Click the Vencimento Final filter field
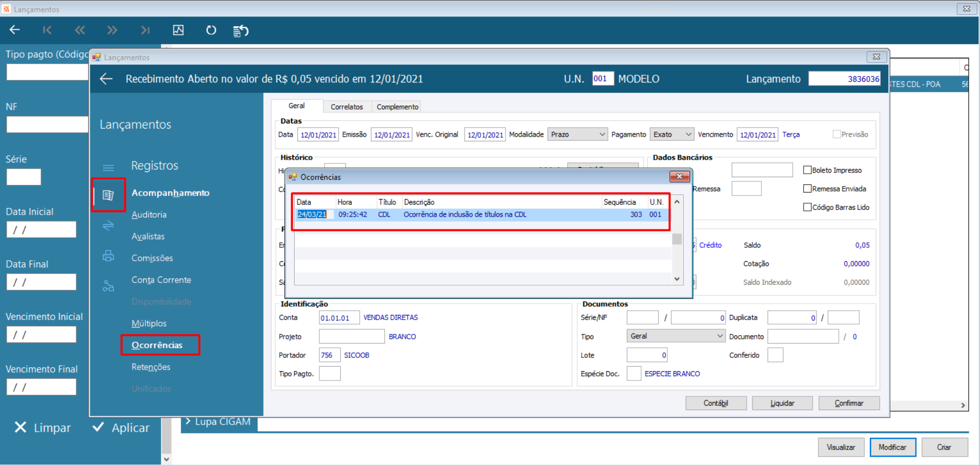The height and width of the screenshot is (466, 980). [41, 387]
